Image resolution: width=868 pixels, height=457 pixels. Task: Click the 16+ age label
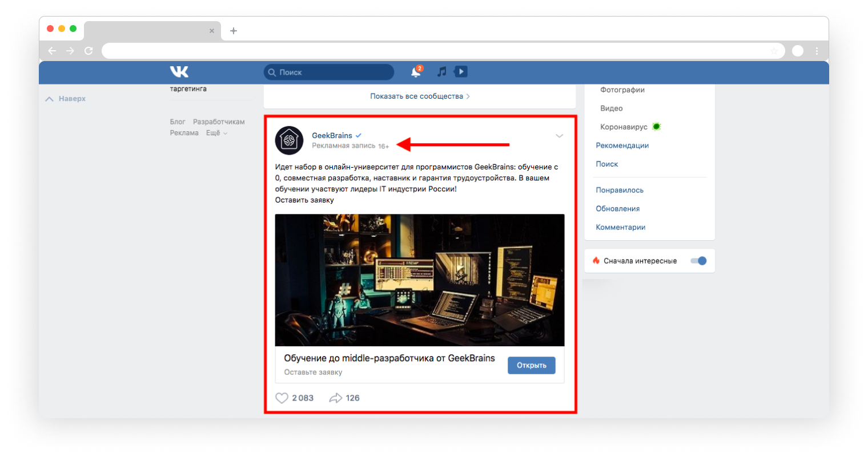(x=384, y=147)
